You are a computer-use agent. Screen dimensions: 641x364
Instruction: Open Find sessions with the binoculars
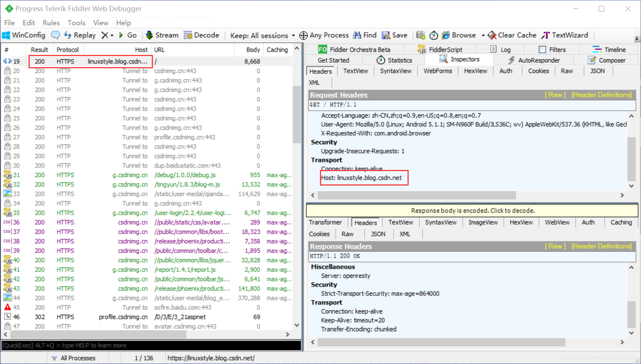(x=365, y=35)
